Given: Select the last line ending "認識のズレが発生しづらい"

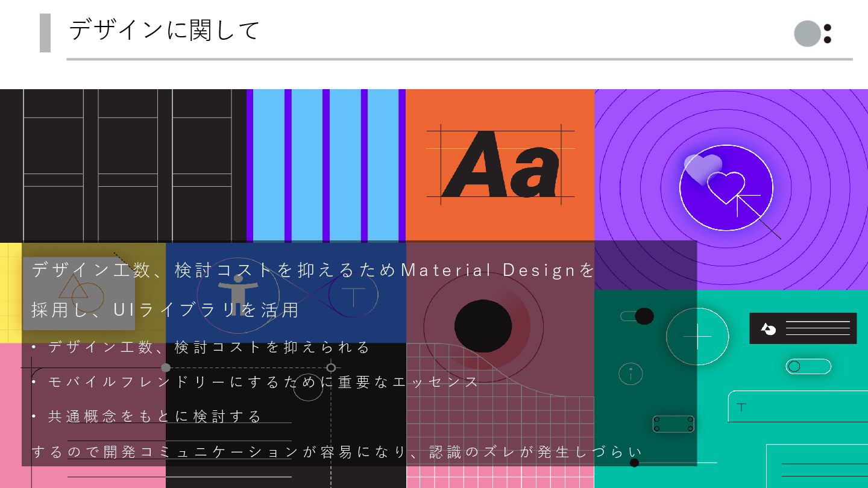Looking at the screenshot, I should 337,451.
